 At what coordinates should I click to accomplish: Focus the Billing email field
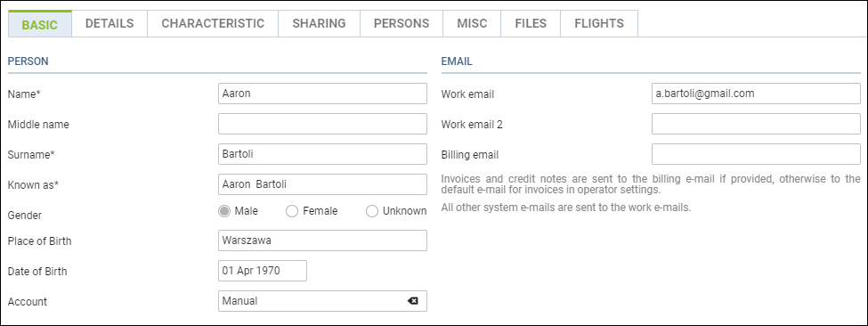point(756,154)
